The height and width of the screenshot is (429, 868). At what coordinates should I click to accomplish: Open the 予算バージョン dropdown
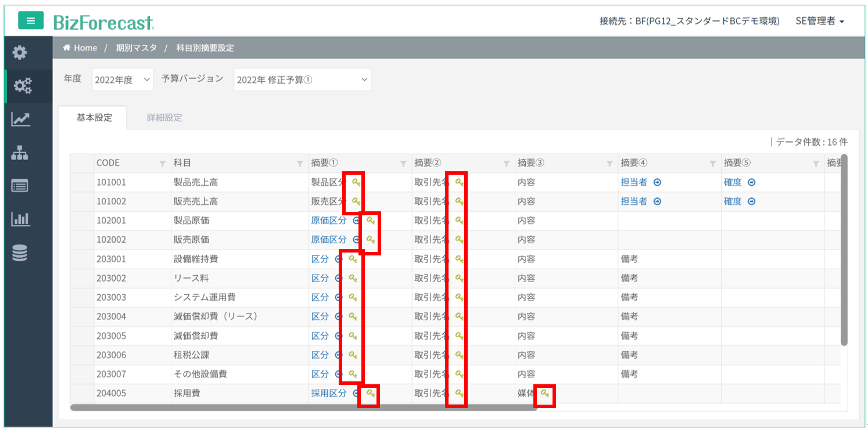pyautogui.click(x=302, y=80)
